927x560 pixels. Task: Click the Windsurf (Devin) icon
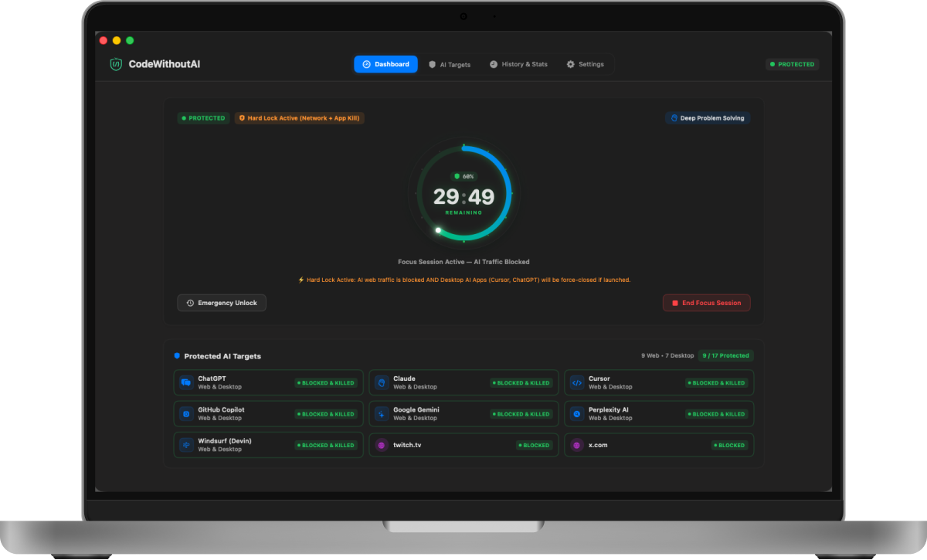(186, 445)
